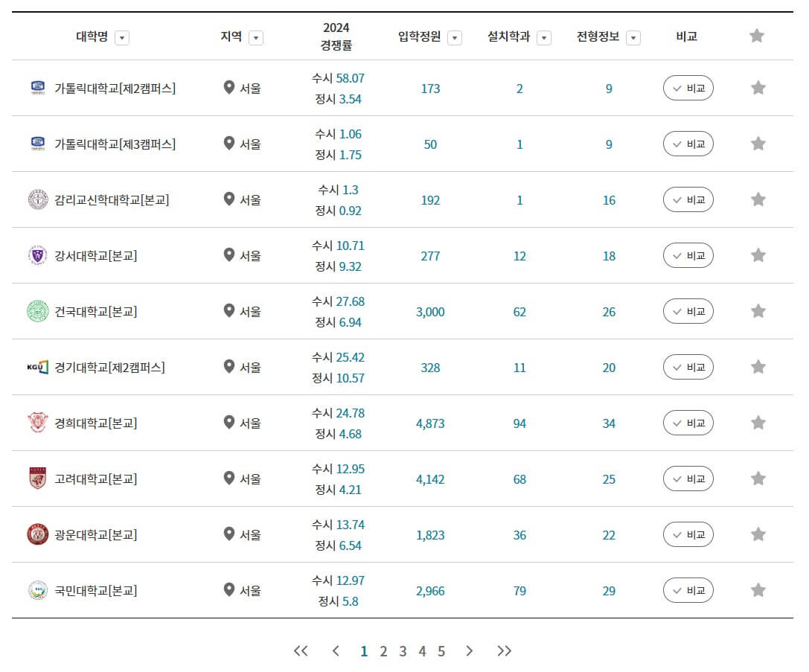The image size is (809, 672).
Task: Click 감리교신학대학교 emblem icon
Action: (38, 199)
